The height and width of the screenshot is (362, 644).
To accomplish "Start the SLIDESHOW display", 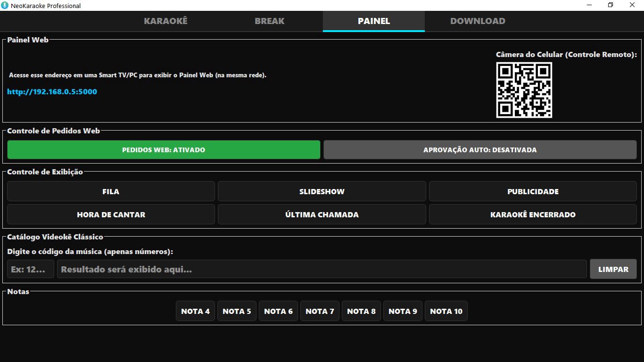I will click(322, 191).
